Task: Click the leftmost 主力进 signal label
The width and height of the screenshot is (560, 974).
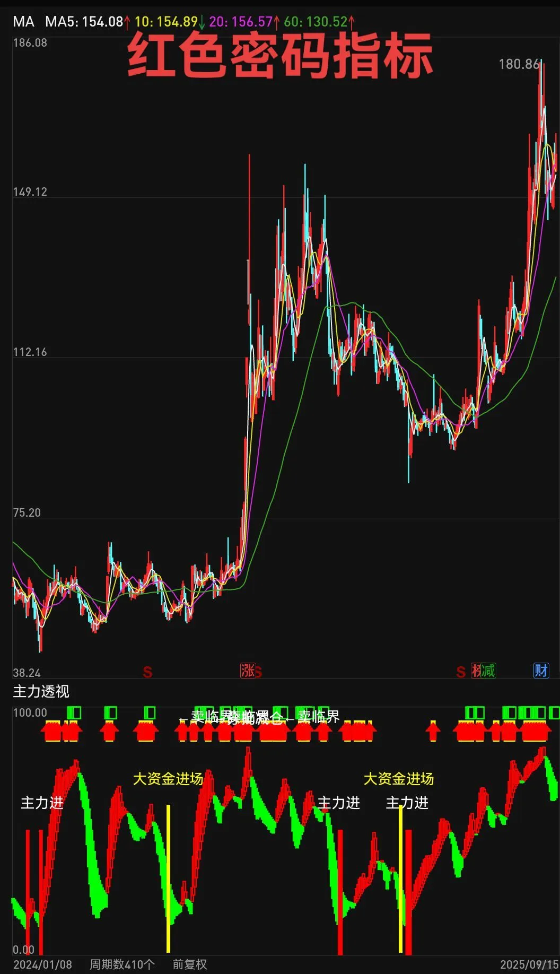Action: point(42,803)
